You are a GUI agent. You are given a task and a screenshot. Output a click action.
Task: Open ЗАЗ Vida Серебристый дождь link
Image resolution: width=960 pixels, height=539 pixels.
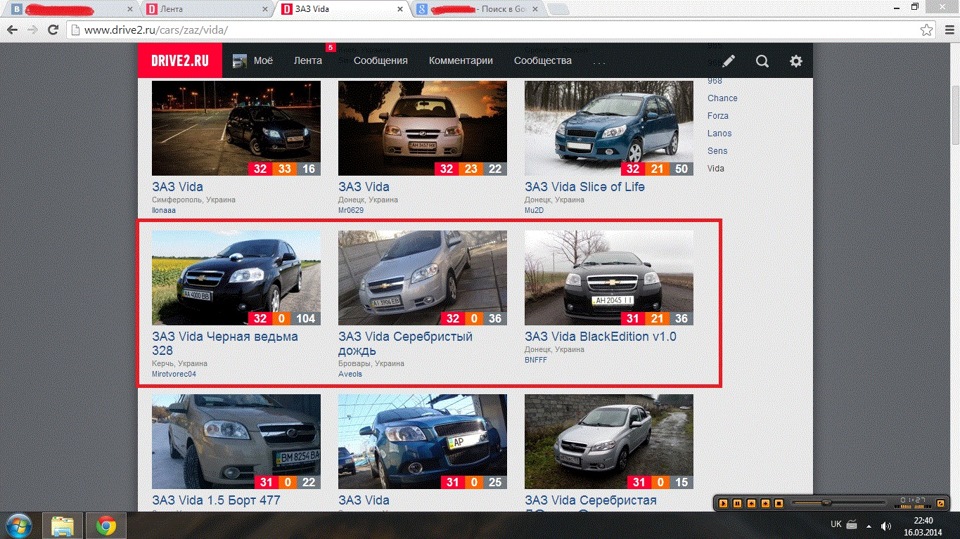point(405,344)
